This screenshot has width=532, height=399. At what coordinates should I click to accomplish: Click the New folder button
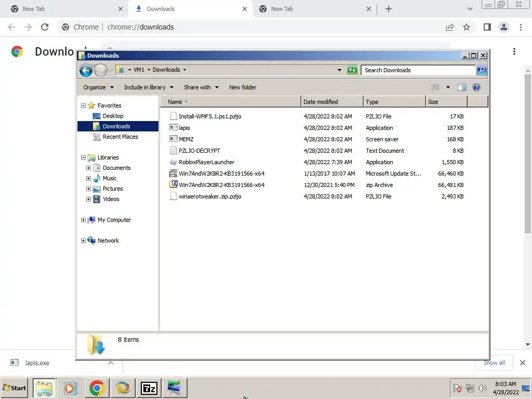(243, 87)
